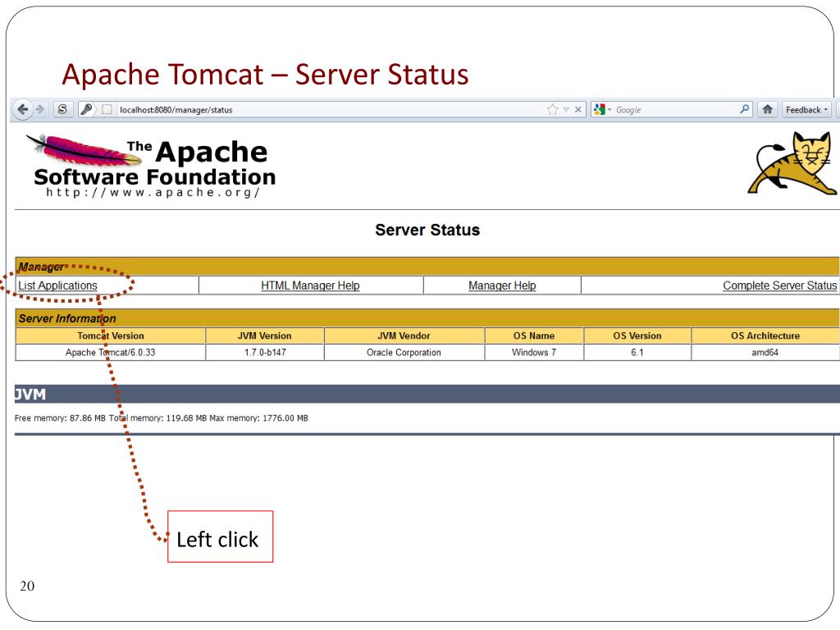Click the JVM section heading bar

point(427,395)
